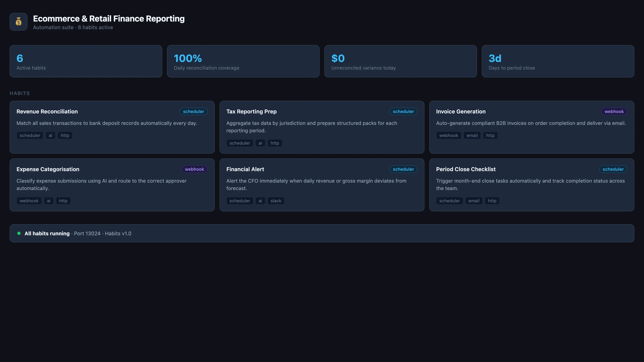The height and width of the screenshot is (362, 644).
Task: Select the '6 Active habits' stat card
Action: (86, 61)
